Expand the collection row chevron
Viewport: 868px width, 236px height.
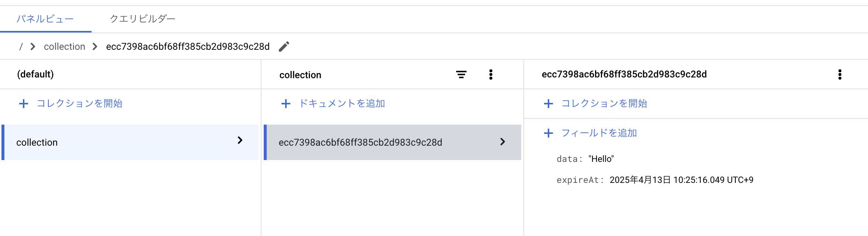click(x=241, y=141)
